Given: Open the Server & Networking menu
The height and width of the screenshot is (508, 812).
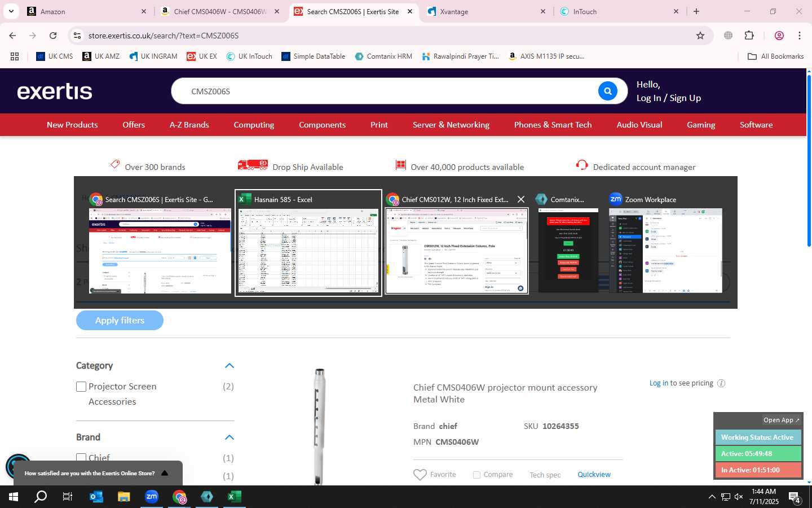Looking at the screenshot, I should tap(451, 125).
